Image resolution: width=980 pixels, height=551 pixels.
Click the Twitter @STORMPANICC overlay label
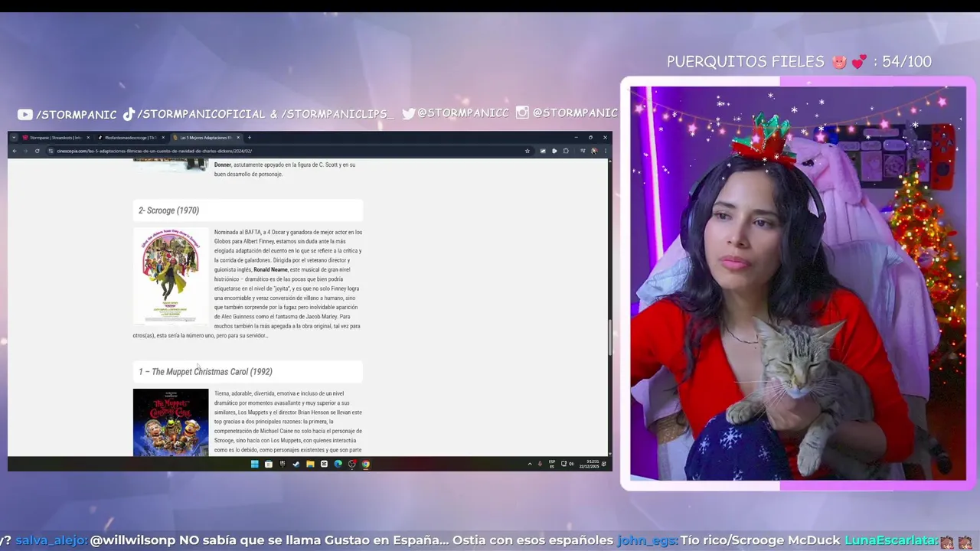(x=456, y=113)
